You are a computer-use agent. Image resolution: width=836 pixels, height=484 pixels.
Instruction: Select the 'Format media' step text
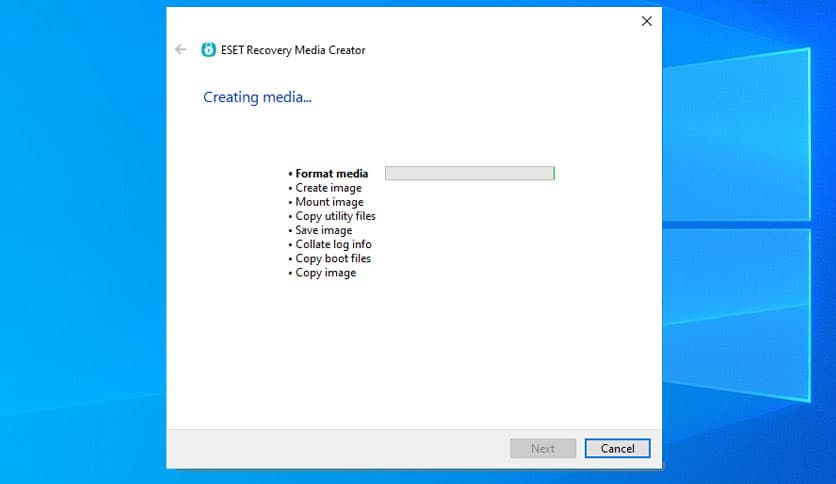tap(332, 174)
